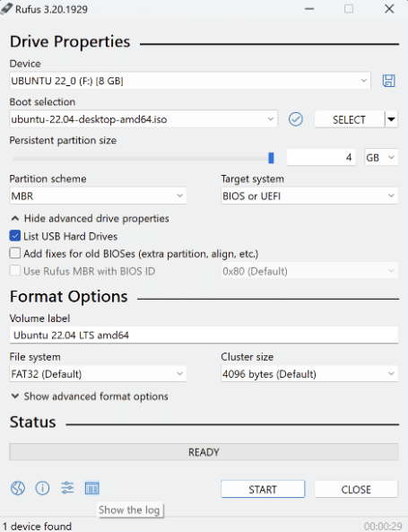
Task: Open the File system FAT32 dropdown
Action: coord(98,374)
